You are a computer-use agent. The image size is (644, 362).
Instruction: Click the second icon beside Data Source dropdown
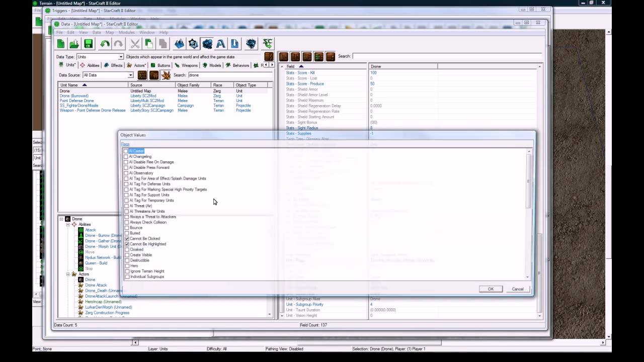point(154,75)
